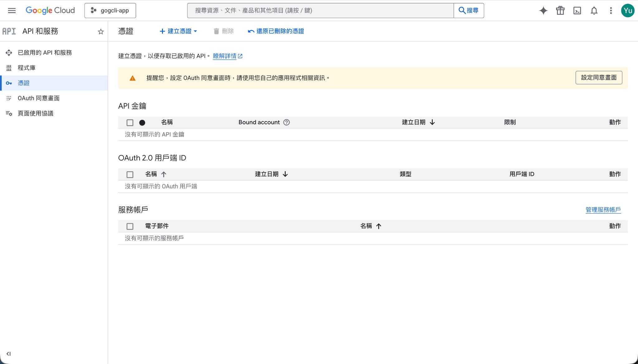Open the notifications bell
Image resolution: width=638 pixels, height=364 pixels.
coord(594,11)
